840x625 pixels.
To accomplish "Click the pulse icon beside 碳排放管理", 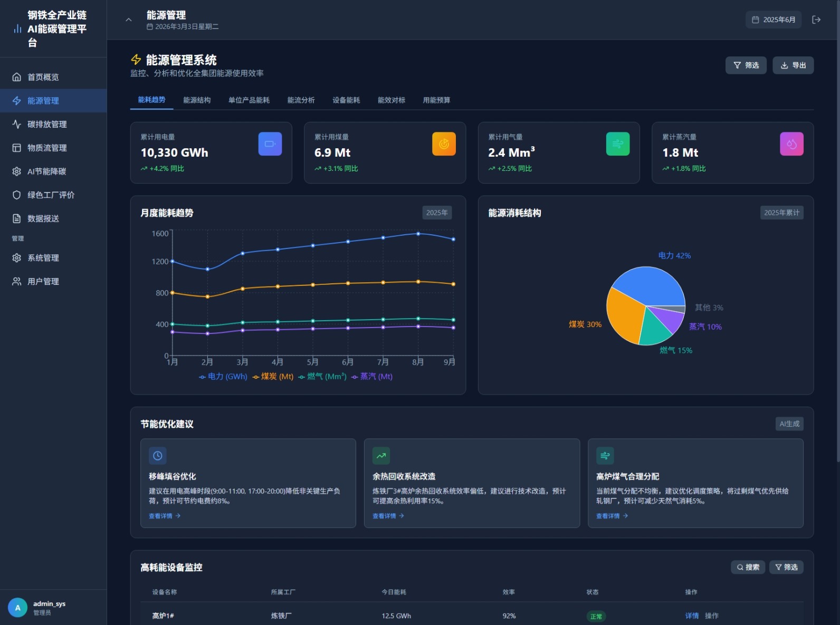I will tap(17, 124).
